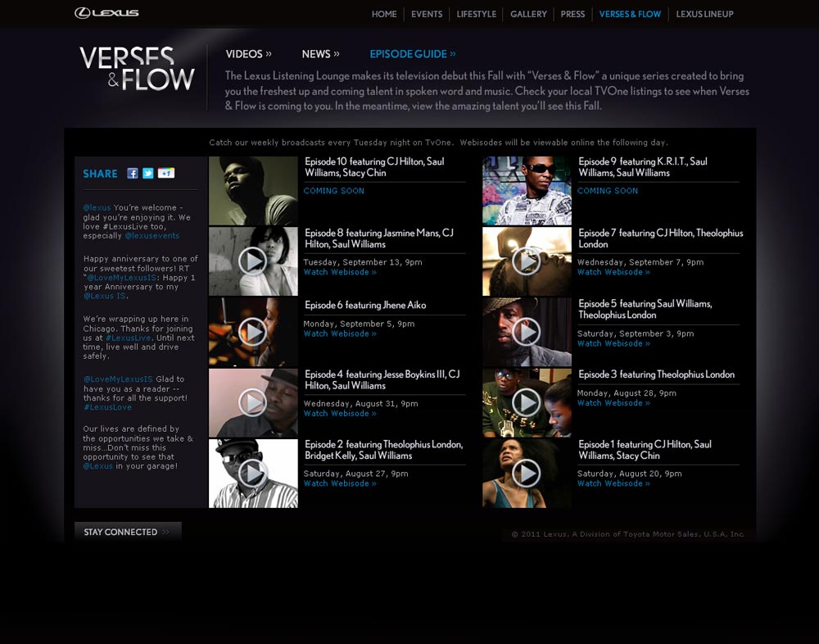The height and width of the screenshot is (644, 819).
Task: Play Episode 6 Jhene Aiko video
Action: pyautogui.click(x=253, y=331)
